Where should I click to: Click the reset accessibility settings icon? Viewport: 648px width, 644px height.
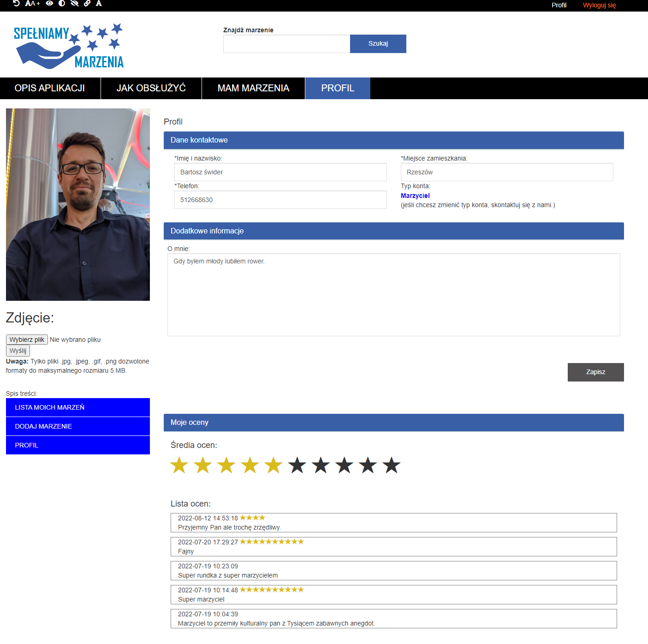pyautogui.click(x=17, y=3)
